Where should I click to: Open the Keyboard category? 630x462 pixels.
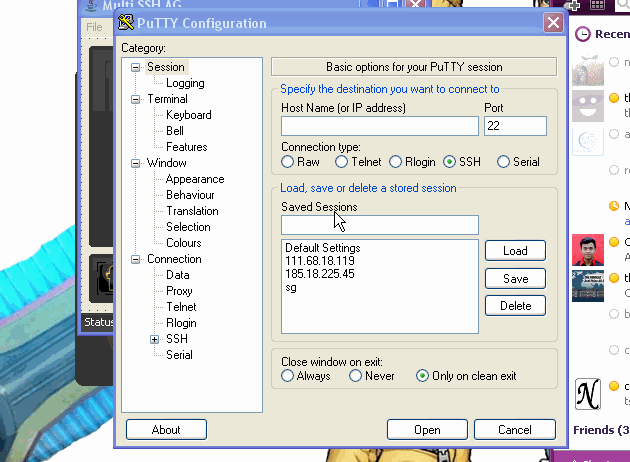pyautogui.click(x=188, y=115)
